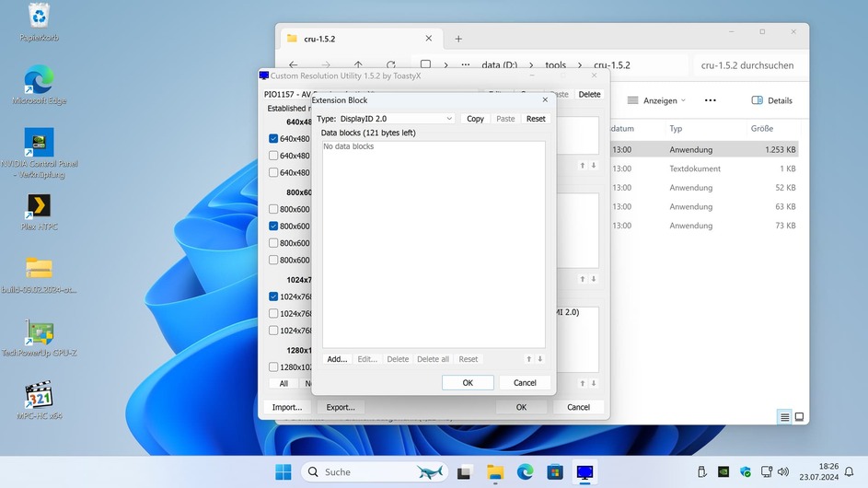Enable the 1280x1024 resolution checkbox

[x=273, y=367]
